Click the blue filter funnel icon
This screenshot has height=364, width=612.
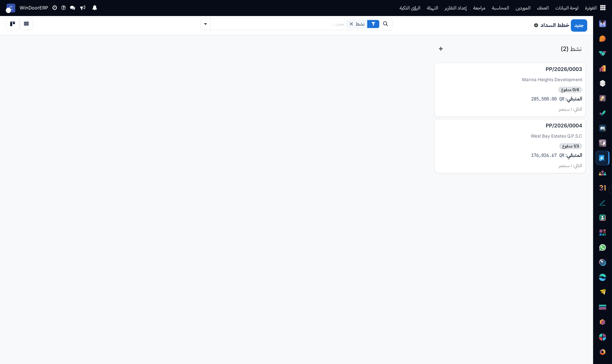373,24
